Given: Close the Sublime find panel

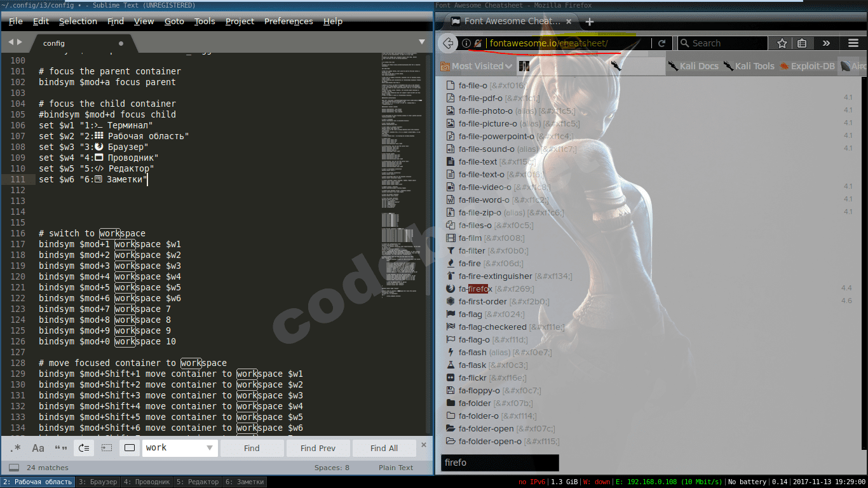Looking at the screenshot, I should click(x=424, y=446).
